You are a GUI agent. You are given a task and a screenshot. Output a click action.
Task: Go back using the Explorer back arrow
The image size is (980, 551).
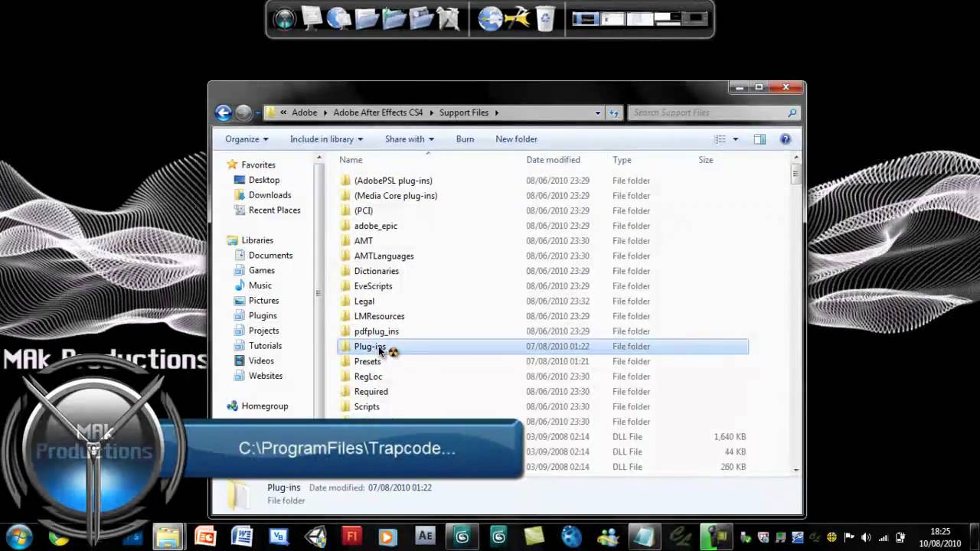(x=224, y=112)
